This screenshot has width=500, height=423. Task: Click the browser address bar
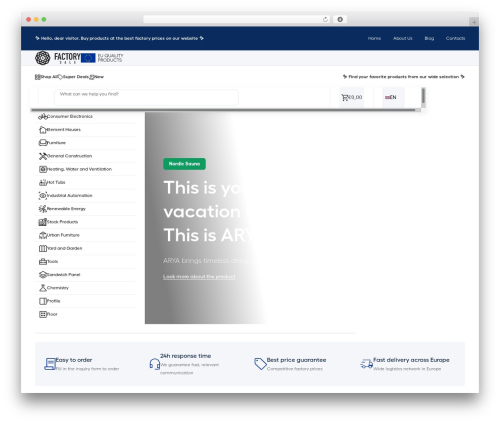click(237, 19)
